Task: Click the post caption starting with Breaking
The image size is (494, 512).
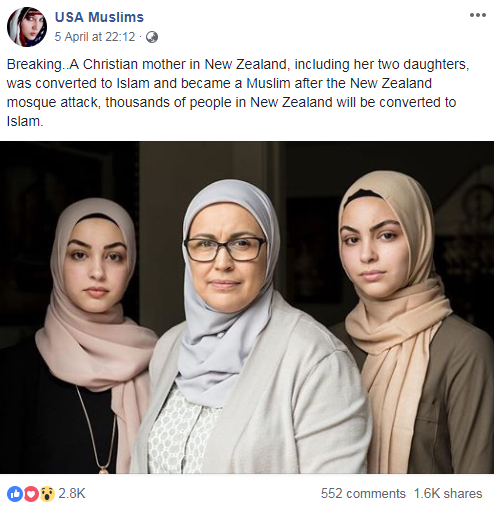Action: point(238,93)
